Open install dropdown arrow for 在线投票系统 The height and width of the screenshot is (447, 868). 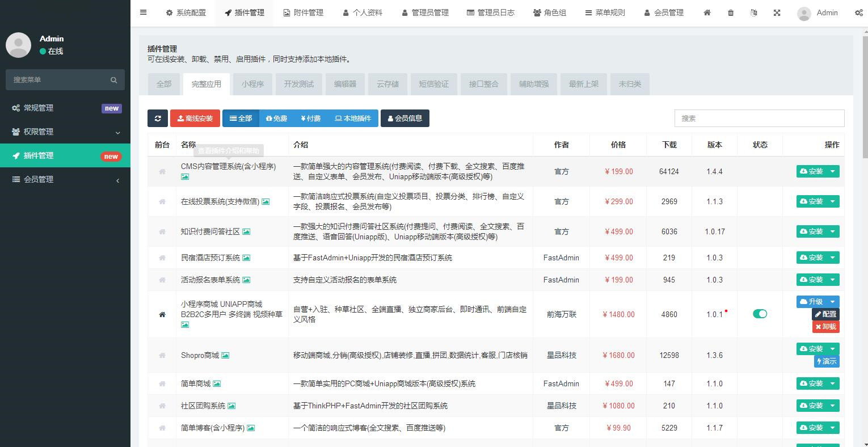click(x=833, y=201)
